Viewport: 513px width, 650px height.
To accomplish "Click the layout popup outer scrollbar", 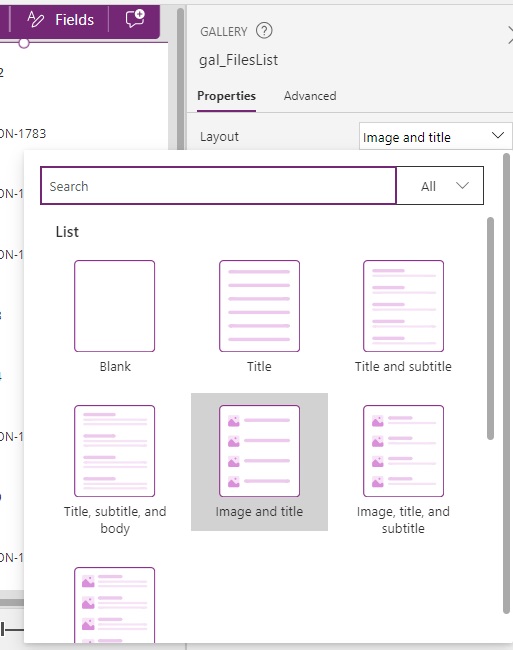I will click(x=506, y=383).
